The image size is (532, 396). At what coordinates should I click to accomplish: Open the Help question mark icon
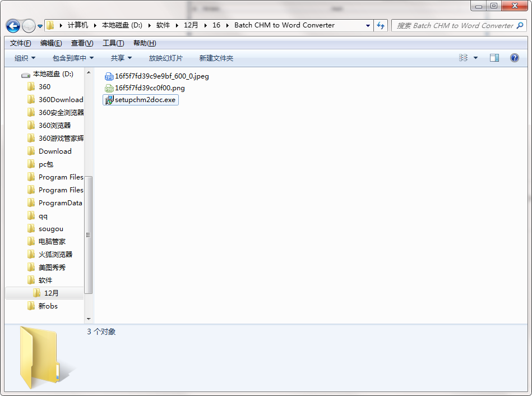pos(514,58)
